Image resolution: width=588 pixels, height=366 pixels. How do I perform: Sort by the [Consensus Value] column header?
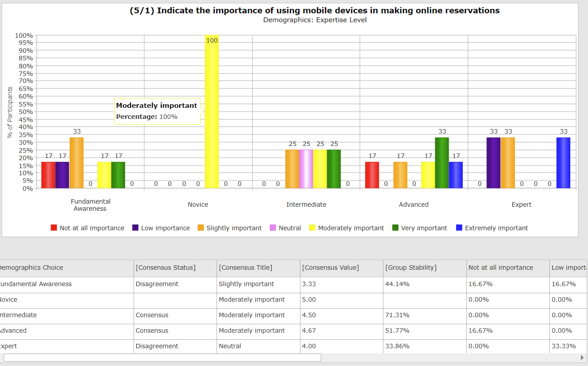(x=331, y=268)
